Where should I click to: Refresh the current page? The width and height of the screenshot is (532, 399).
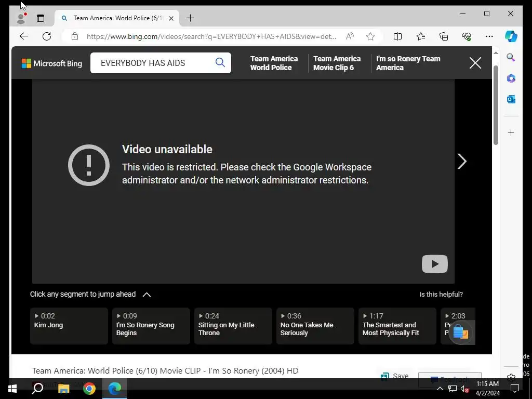[47, 36]
